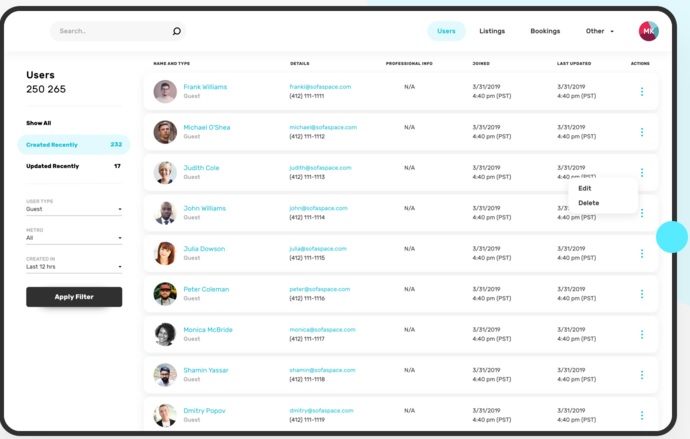Open the judith@sofaspace.com email link

click(320, 168)
